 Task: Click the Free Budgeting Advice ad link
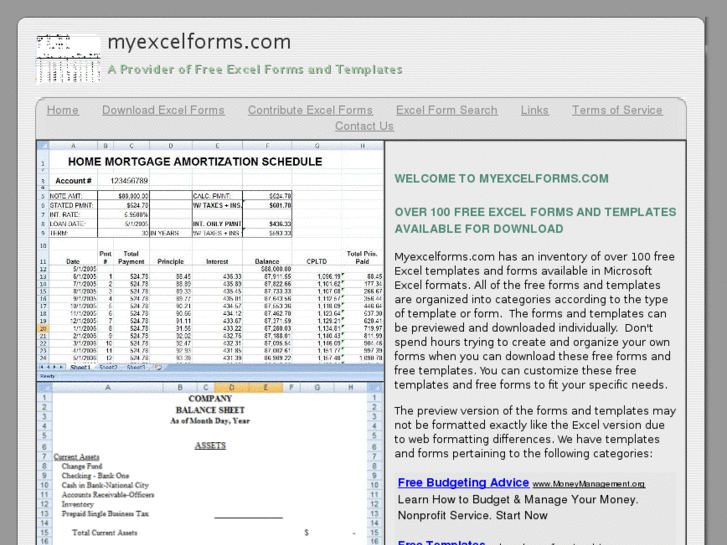point(463,482)
